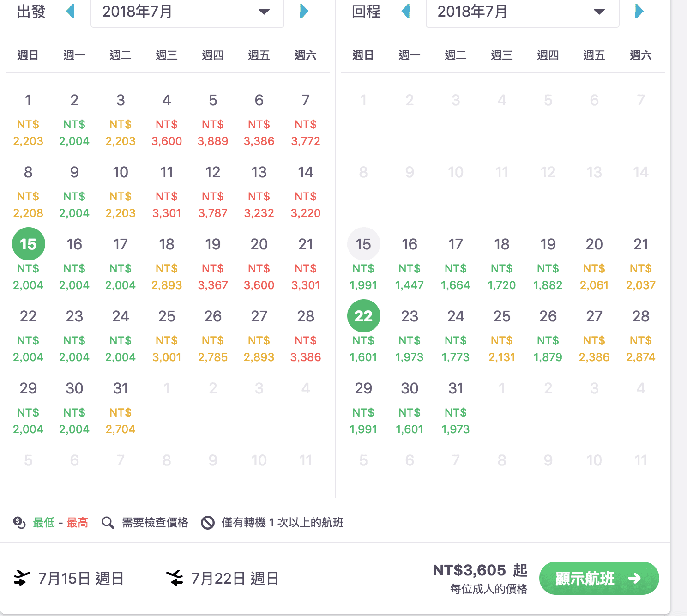Click the lowest-highest price legend icon
Image resolution: width=687 pixels, height=616 pixels.
(19, 523)
